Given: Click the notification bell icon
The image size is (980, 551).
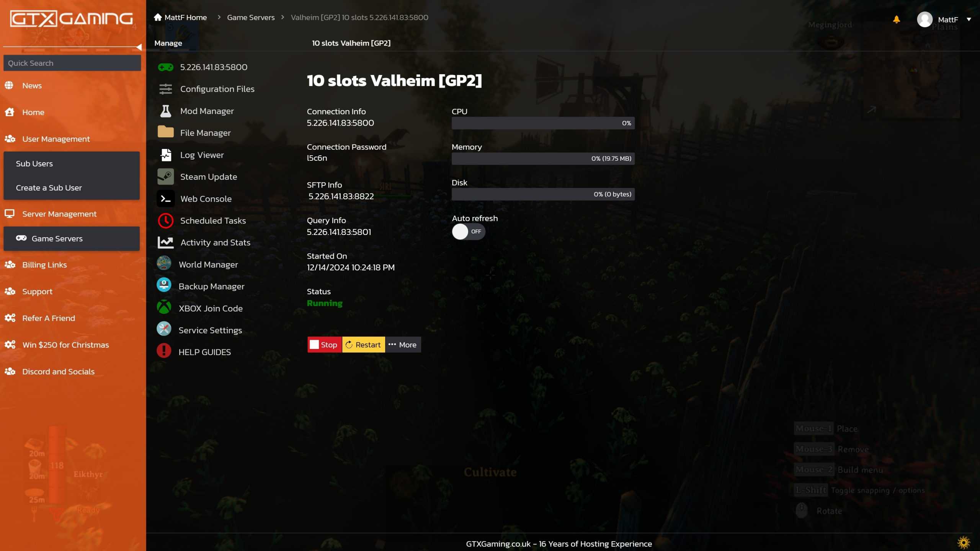Looking at the screenshot, I should tap(896, 19).
